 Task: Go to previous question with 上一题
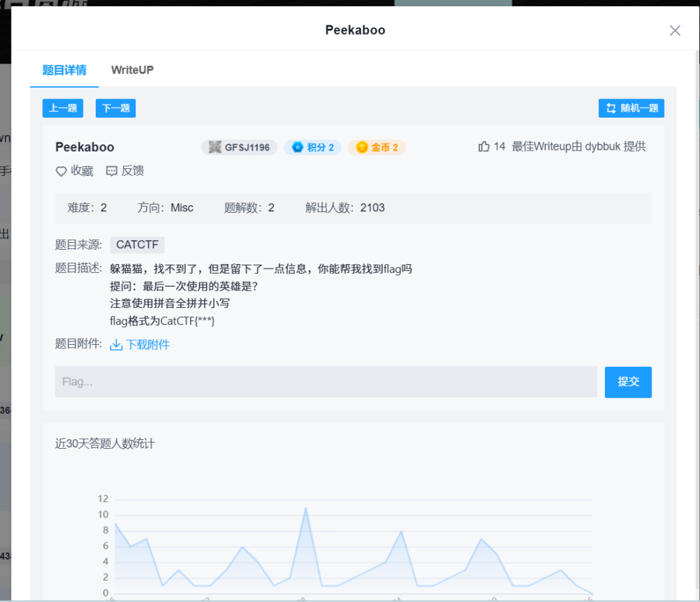point(63,108)
